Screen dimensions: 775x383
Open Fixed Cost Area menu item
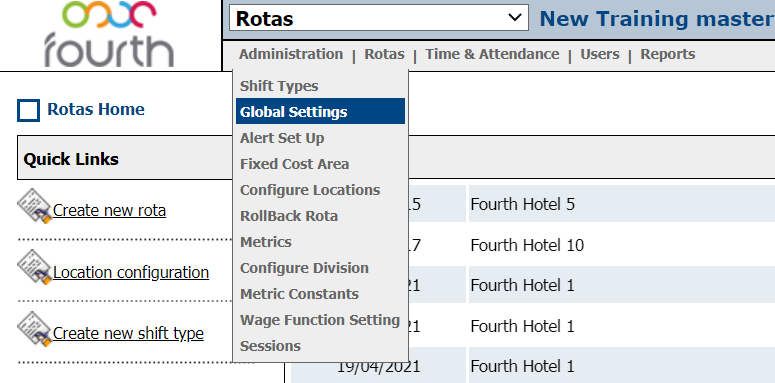[x=295, y=164]
